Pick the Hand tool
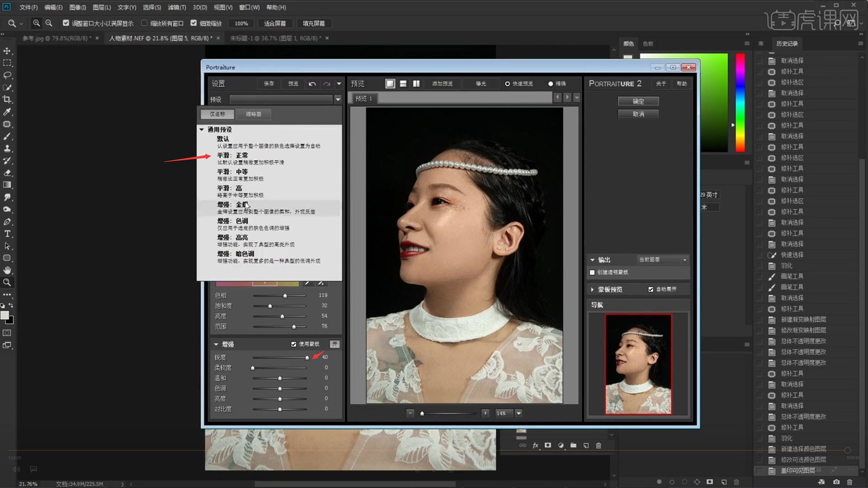The height and width of the screenshot is (488, 868). 7,270
